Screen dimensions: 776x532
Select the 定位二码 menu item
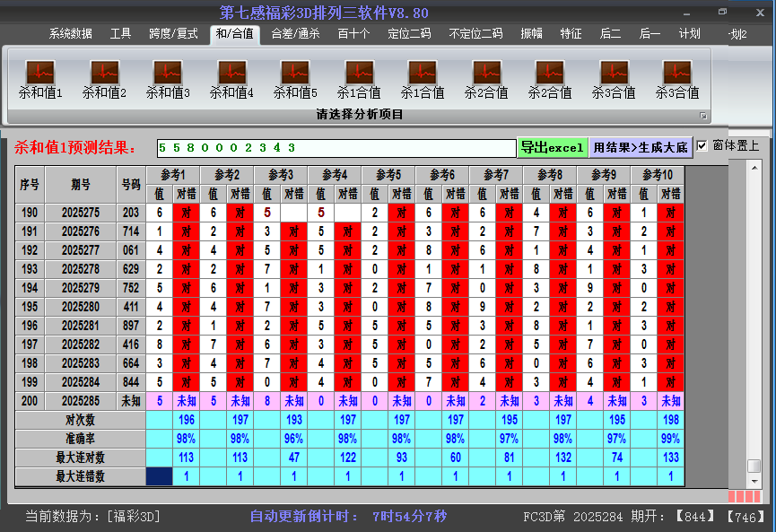click(x=409, y=34)
